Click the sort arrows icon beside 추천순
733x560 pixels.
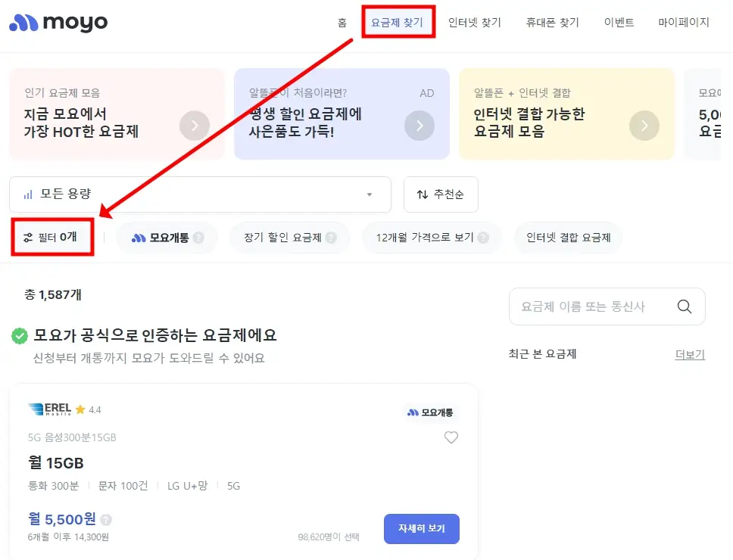tap(424, 194)
